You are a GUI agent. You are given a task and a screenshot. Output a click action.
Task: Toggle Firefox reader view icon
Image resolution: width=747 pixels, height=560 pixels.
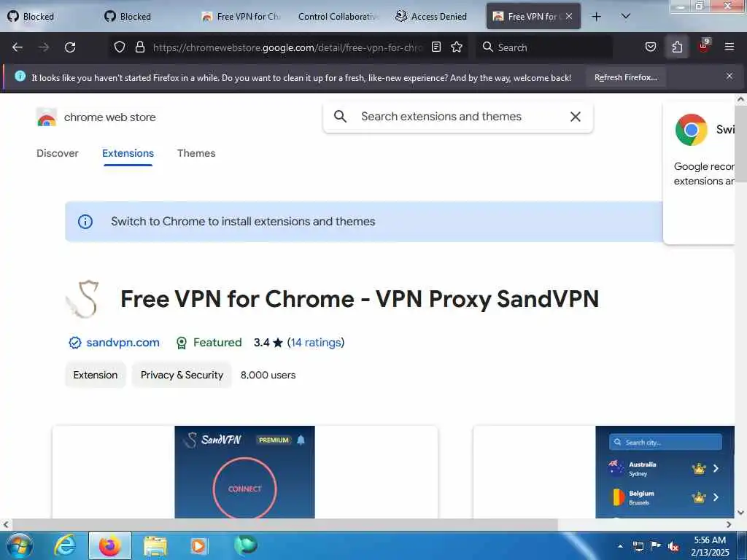[436, 47]
